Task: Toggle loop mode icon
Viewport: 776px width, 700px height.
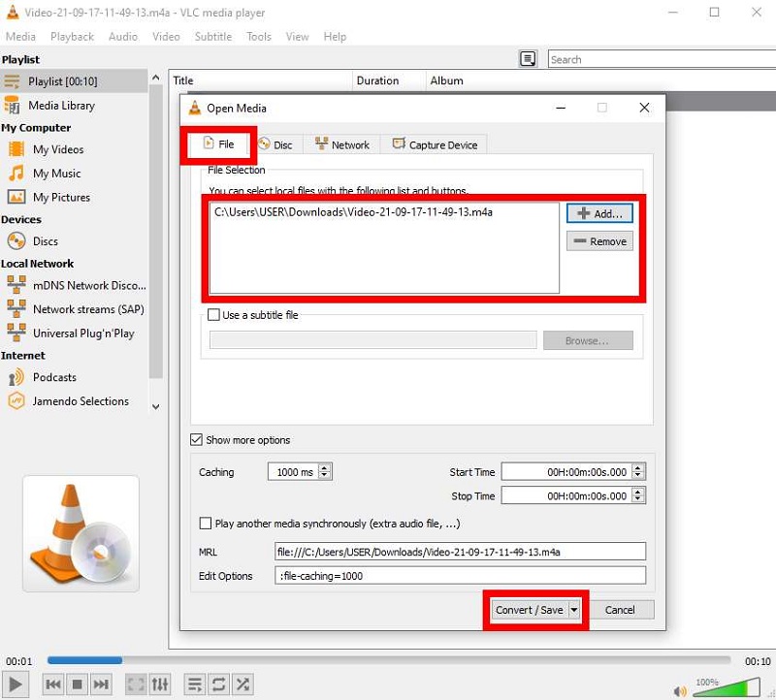Action: [219, 684]
